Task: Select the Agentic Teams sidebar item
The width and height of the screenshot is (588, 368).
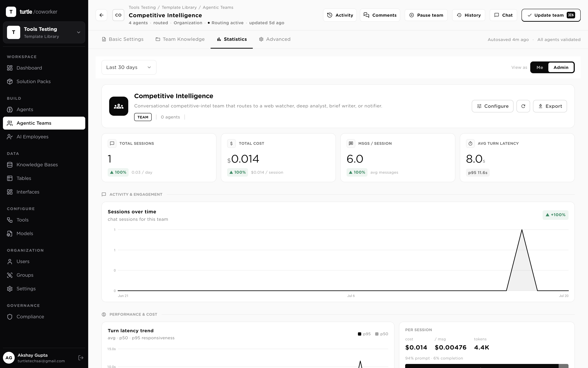Action: point(44,123)
